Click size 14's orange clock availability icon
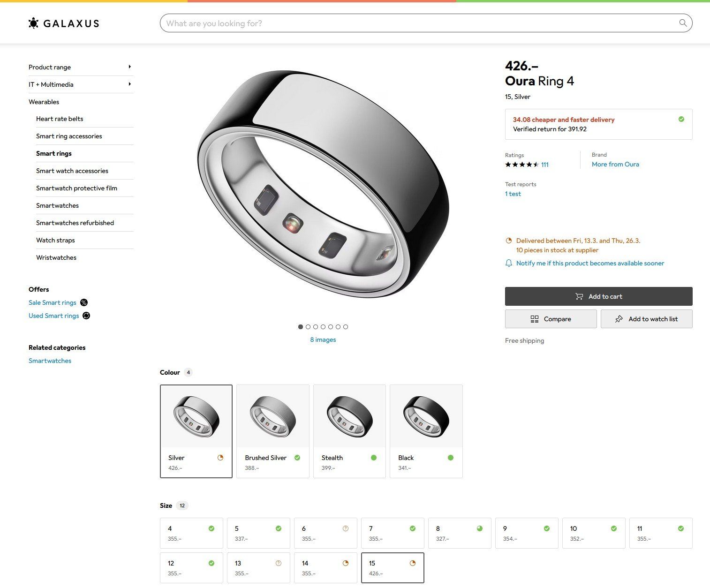 (346, 563)
